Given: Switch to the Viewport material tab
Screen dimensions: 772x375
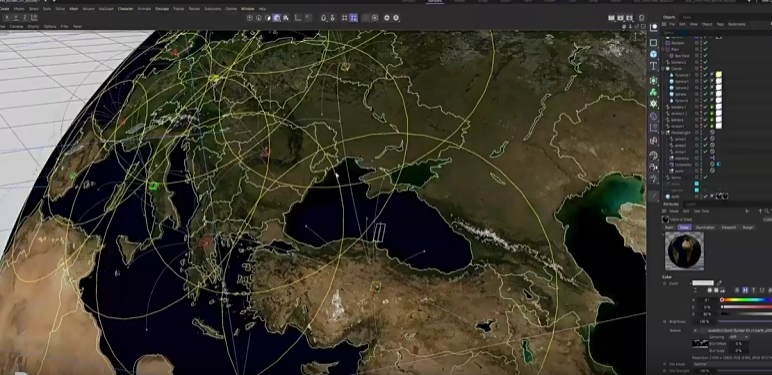Looking at the screenshot, I should [x=728, y=227].
